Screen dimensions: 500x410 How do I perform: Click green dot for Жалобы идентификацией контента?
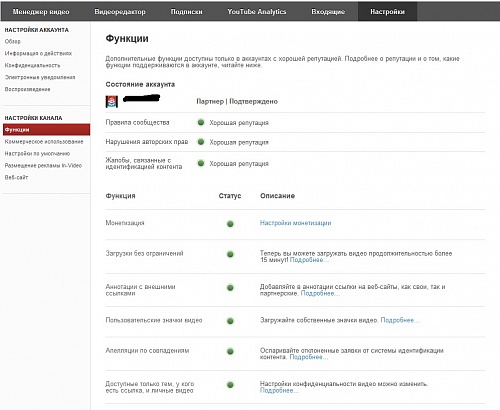tap(201, 163)
